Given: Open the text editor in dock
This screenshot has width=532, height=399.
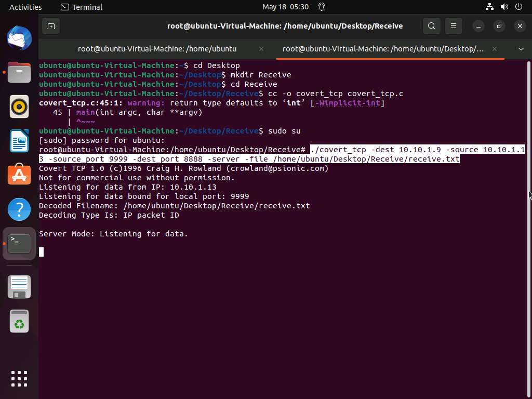Looking at the screenshot, I should pos(19,287).
